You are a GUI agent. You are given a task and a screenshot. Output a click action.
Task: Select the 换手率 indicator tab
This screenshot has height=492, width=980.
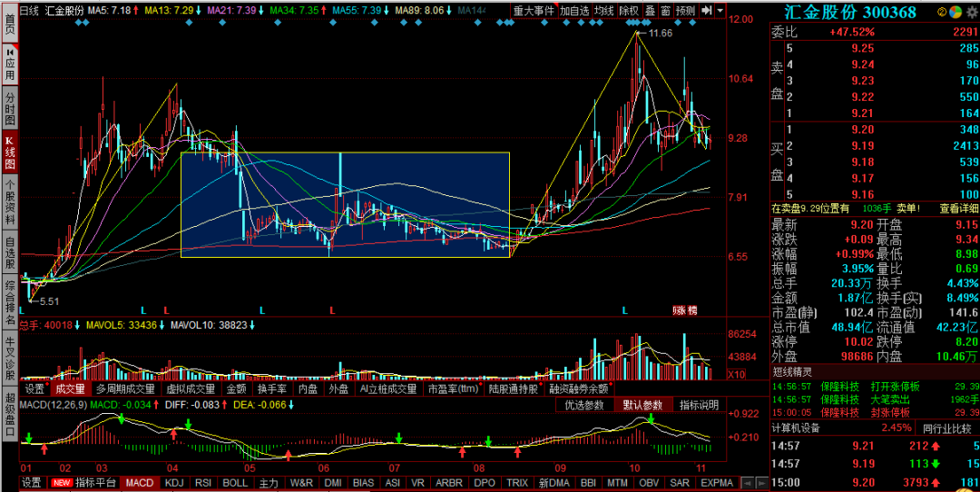coord(272,389)
